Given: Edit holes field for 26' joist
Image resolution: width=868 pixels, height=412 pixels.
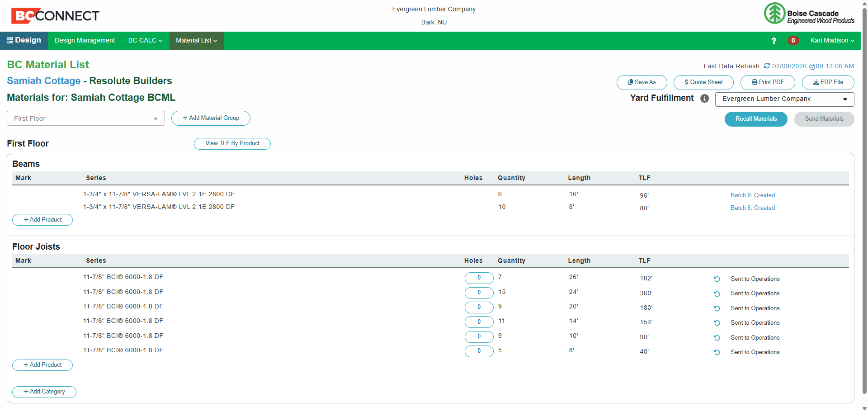Looking at the screenshot, I should coord(479,278).
